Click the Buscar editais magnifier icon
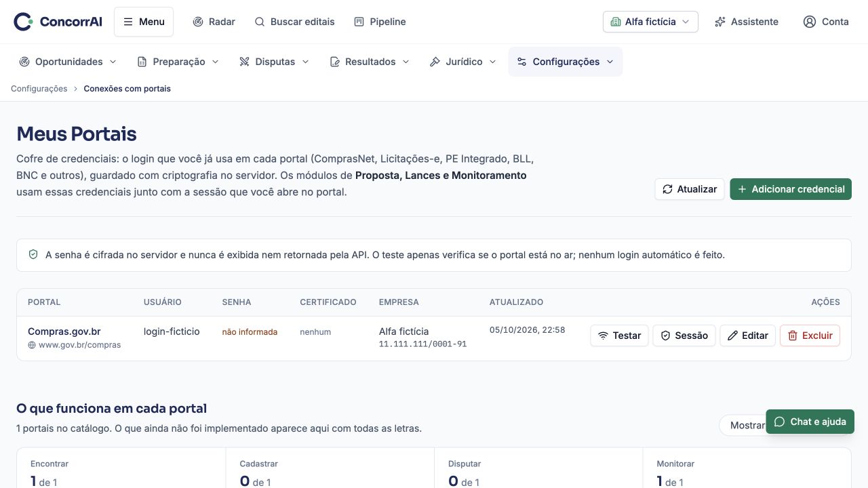This screenshot has height=488, width=868. (x=260, y=22)
